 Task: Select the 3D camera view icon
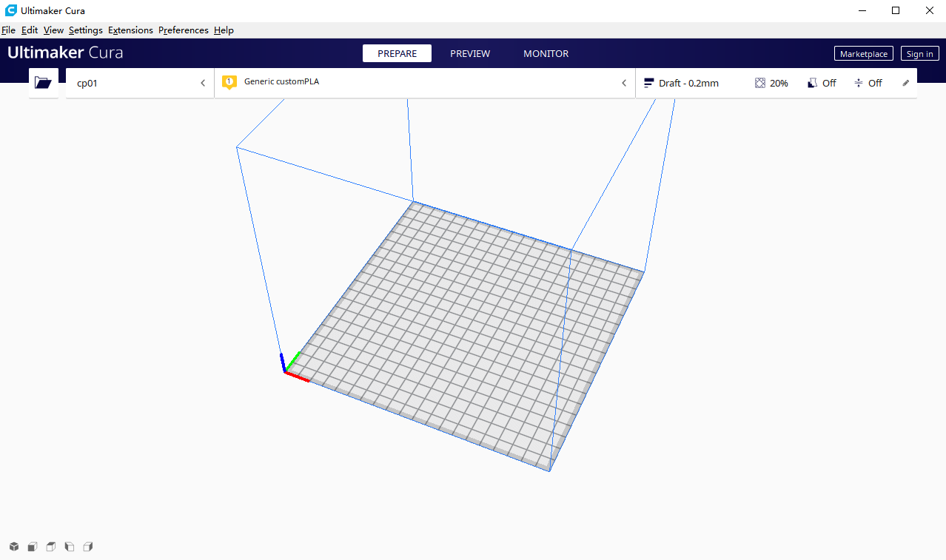[13, 547]
